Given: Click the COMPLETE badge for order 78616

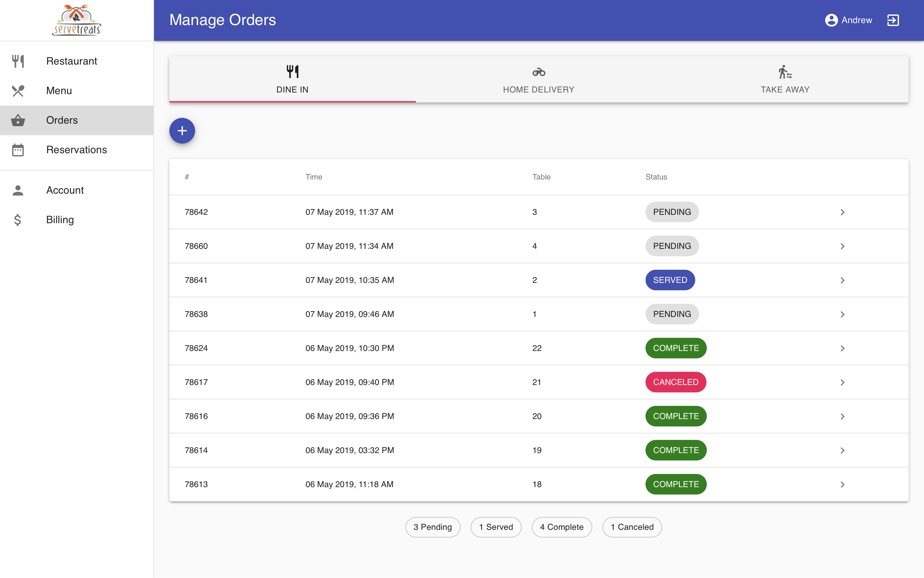Looking at the screenshot, I should coord(676,416).
